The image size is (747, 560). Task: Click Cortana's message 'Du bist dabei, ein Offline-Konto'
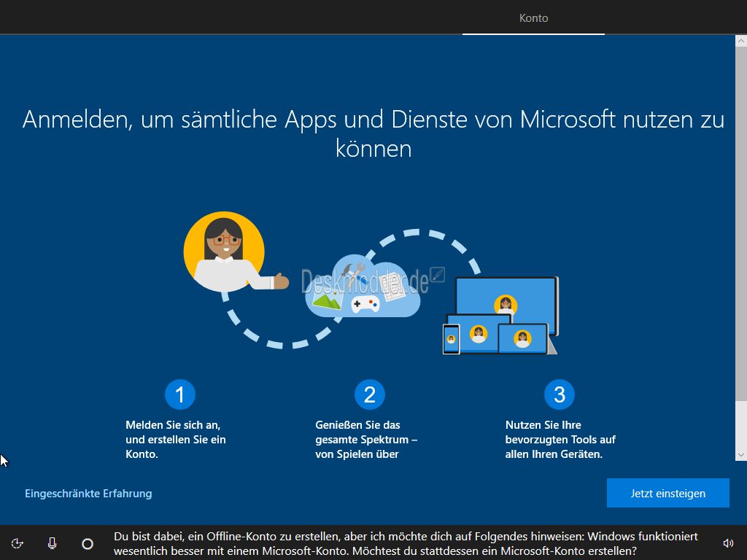tap(406, 543)
